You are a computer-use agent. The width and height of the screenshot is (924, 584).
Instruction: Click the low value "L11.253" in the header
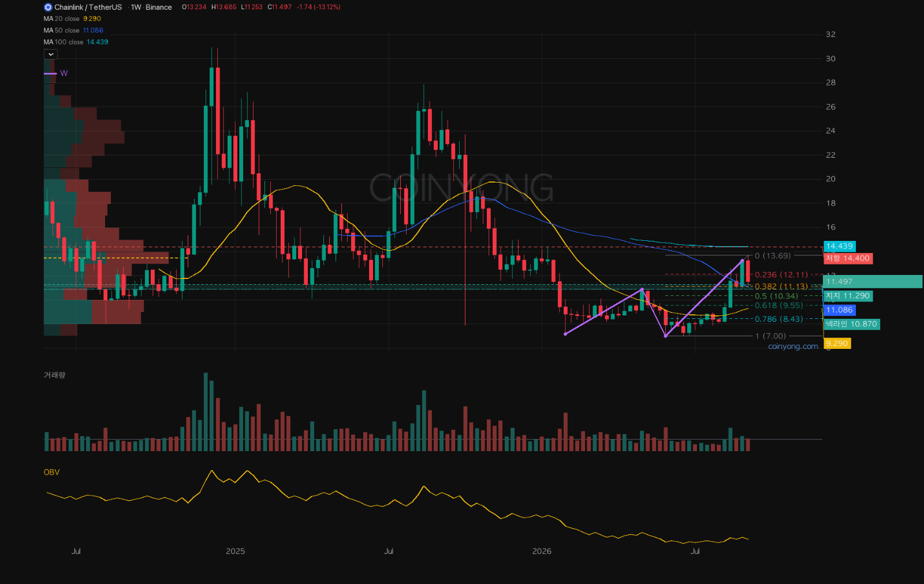click(x=252, y=8)
